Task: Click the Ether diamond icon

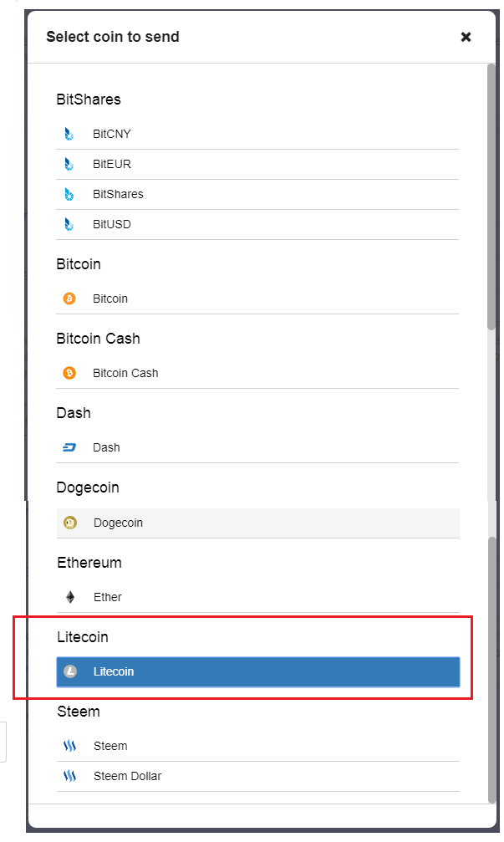Action: coord(70,597)
